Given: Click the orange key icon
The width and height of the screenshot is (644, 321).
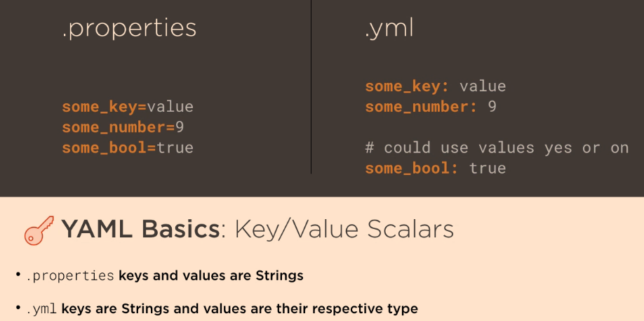Looking at the screenshot, I should tap(39, 230).
